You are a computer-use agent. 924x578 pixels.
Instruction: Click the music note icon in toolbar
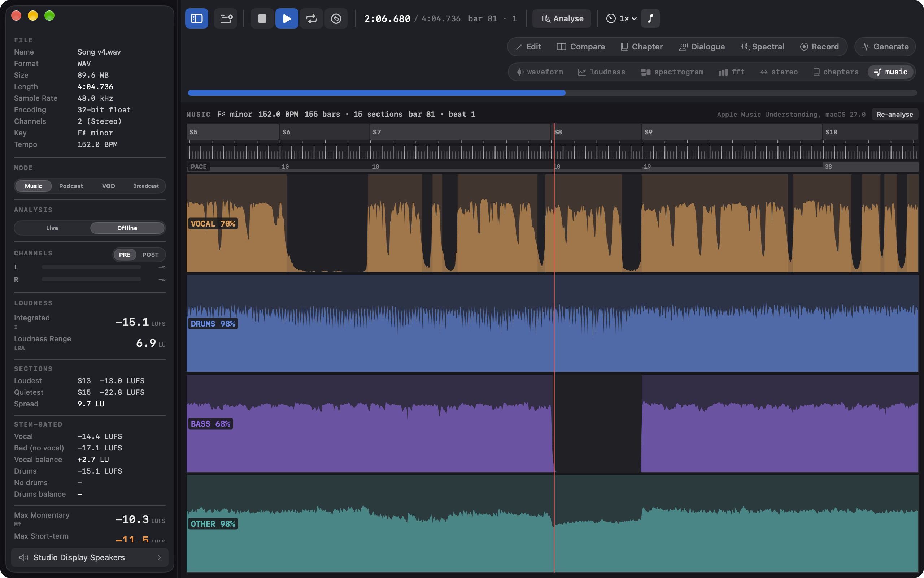tap(650, 18)
